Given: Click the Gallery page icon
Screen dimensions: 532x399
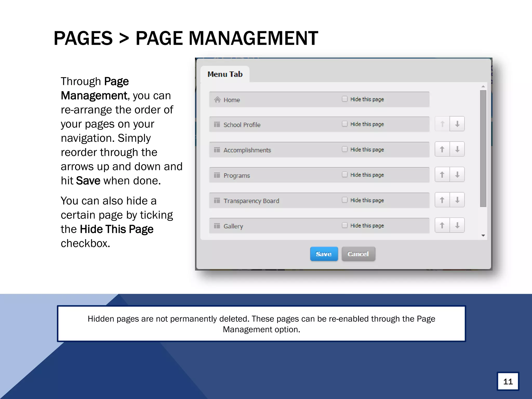Looking at the screenshot, I should [217, 226].
